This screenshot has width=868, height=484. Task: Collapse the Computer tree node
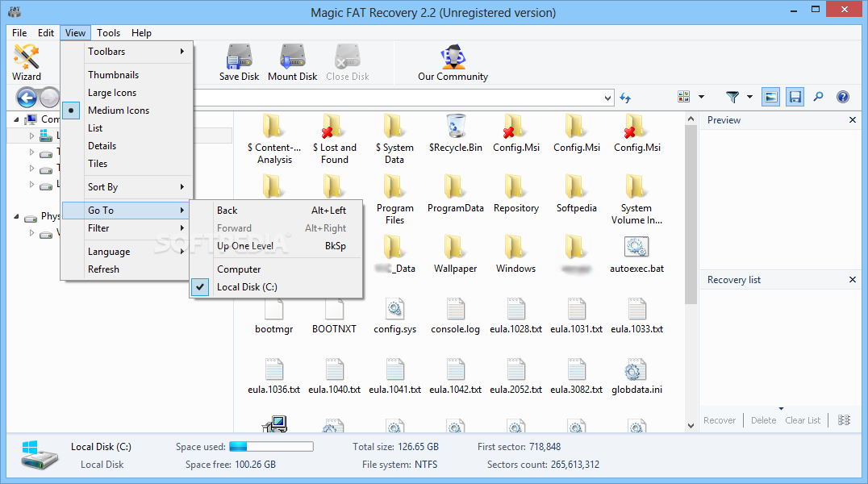click(16, 119)
